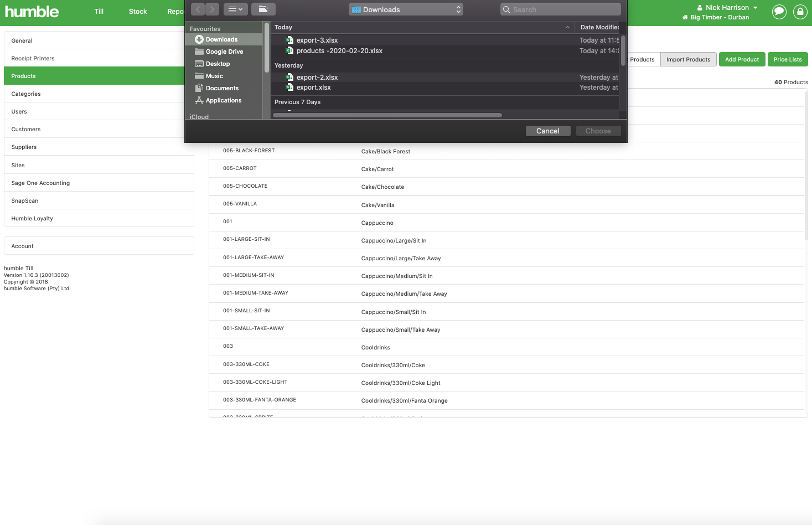Toggle the Today group sort chevron
This screenshot has height=525, width=812.
tap(567, 27)
